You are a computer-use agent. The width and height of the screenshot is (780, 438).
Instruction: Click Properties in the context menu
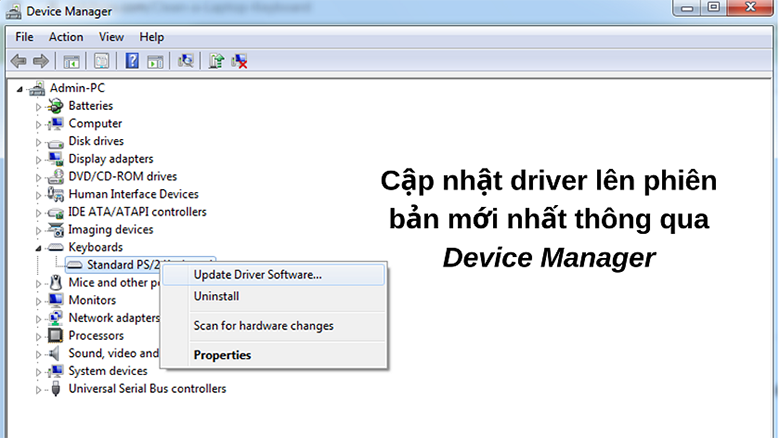coord(222,355)
